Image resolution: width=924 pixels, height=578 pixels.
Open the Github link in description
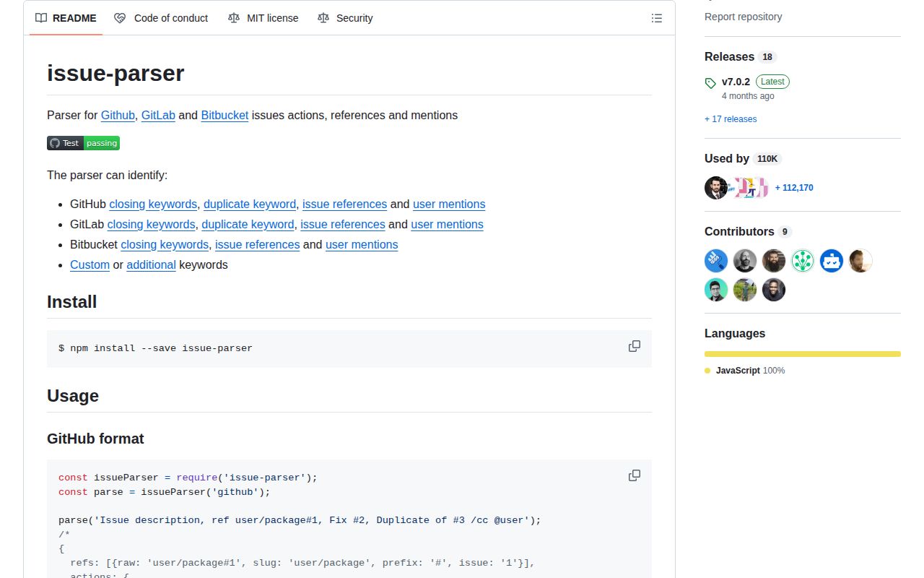[x=118, y=115]
